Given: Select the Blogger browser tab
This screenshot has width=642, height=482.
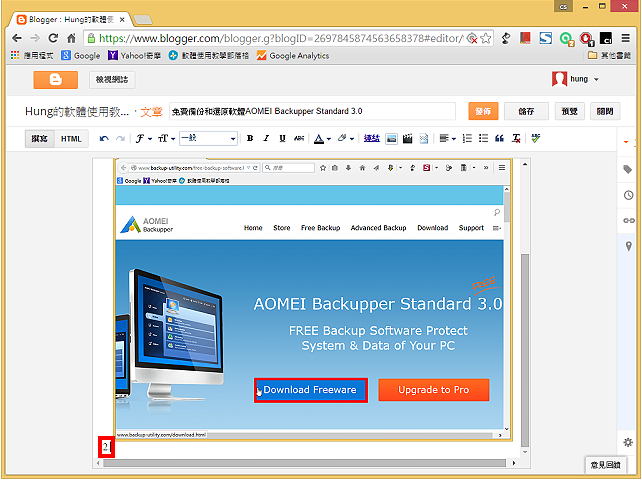Looking at the screenshot, I should coord(72,19).
